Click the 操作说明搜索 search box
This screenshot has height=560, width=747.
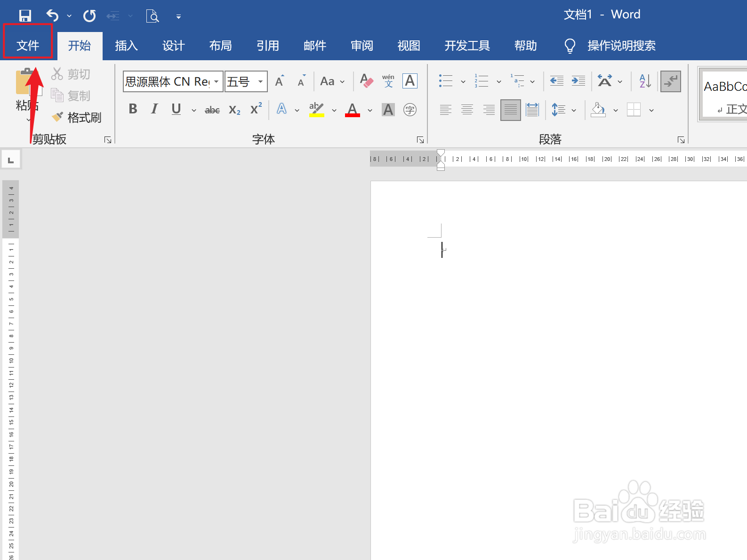(621, 46)
